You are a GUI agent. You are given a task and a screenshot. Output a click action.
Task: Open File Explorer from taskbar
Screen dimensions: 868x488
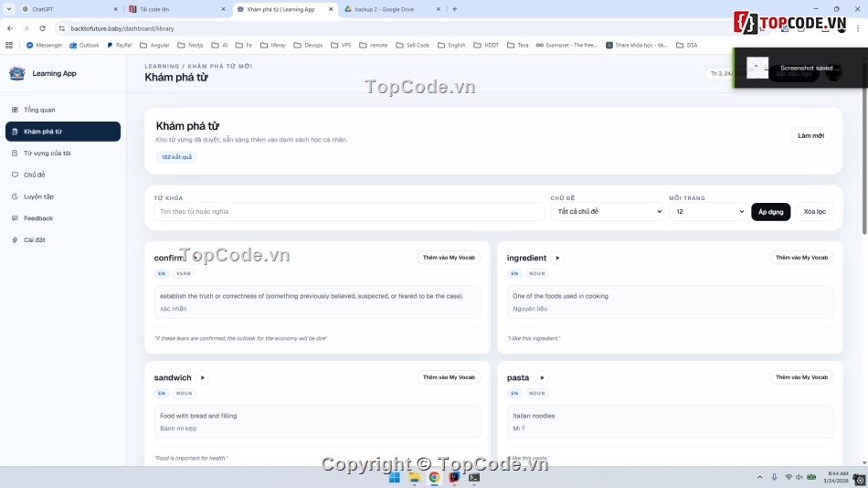coord(414,477)
